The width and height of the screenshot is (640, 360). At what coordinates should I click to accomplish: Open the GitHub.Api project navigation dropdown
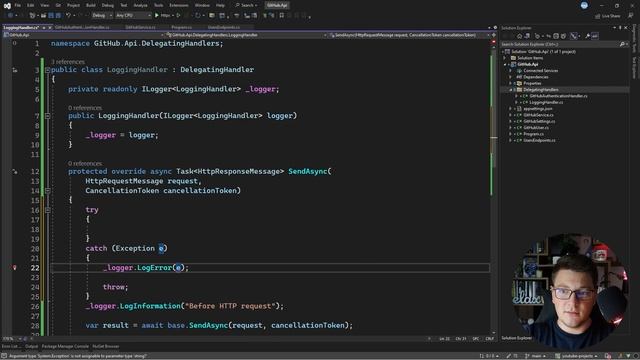click(84, 35)
